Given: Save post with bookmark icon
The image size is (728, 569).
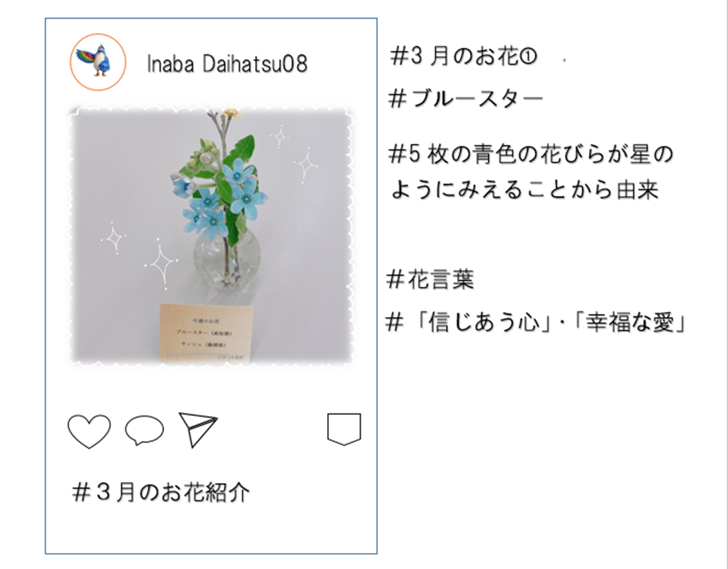Looking at the screenshot, I should [x=344, y=429].
